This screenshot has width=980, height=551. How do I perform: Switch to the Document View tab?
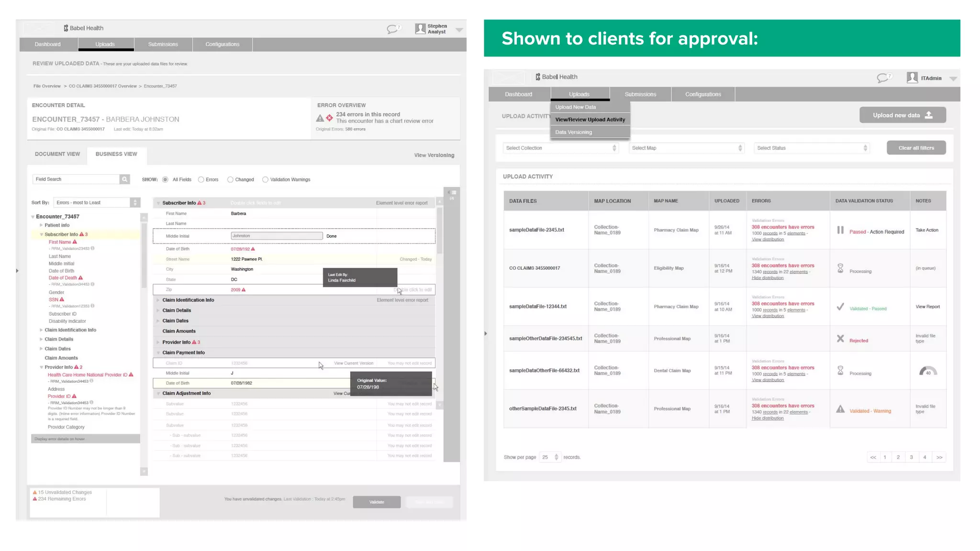[x=57, y=154]
